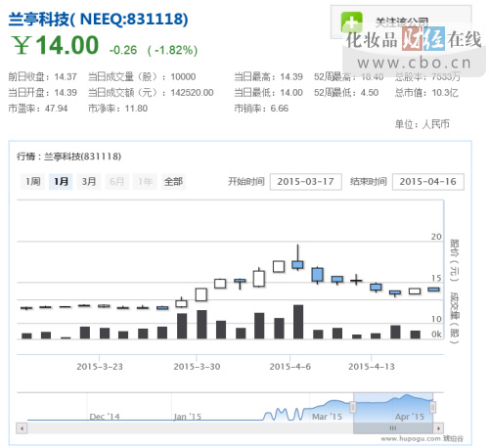This screenshot has width=489, height=448.
Task: Select the 1年 time range tab
Action: tap(145, 181)
